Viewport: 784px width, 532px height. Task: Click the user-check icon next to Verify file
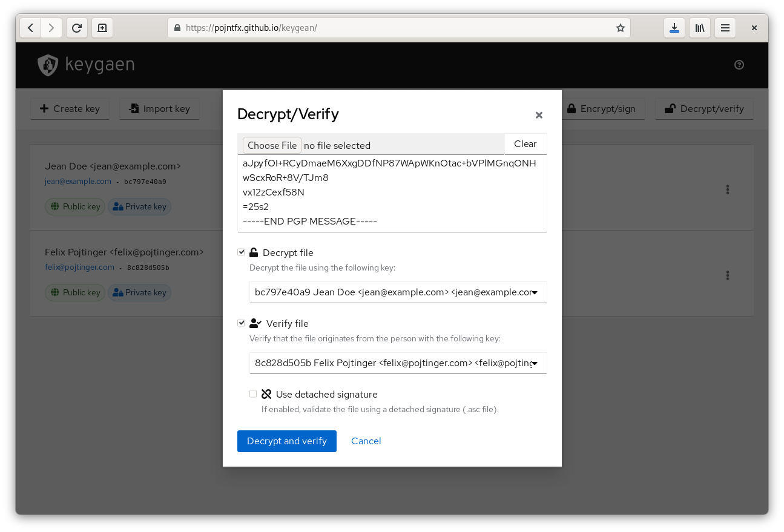[255, 323]
